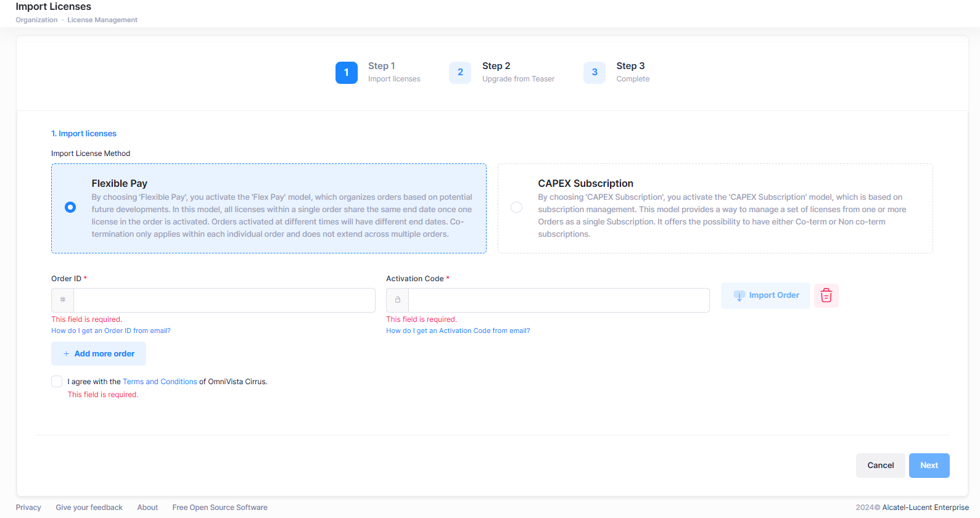Open 'How do I get an Activation Code' link
The width and height of the screenshot is (980, 518).
(458, 331)
